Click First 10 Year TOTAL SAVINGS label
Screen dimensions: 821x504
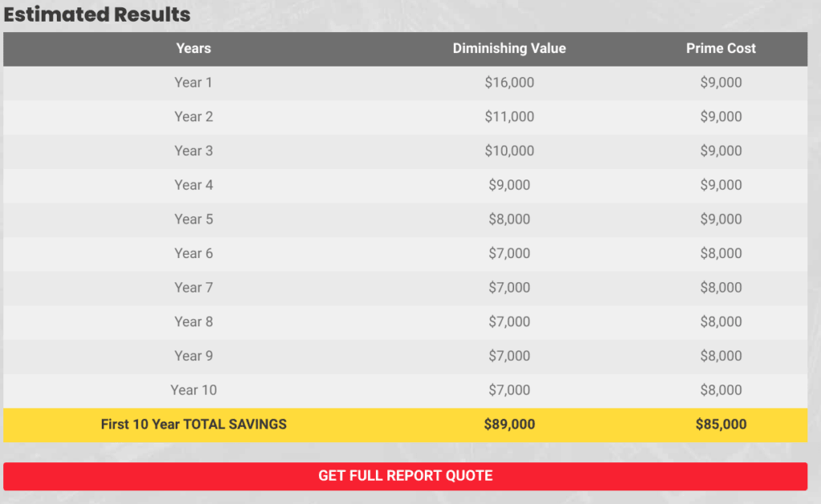pos(193,424)
